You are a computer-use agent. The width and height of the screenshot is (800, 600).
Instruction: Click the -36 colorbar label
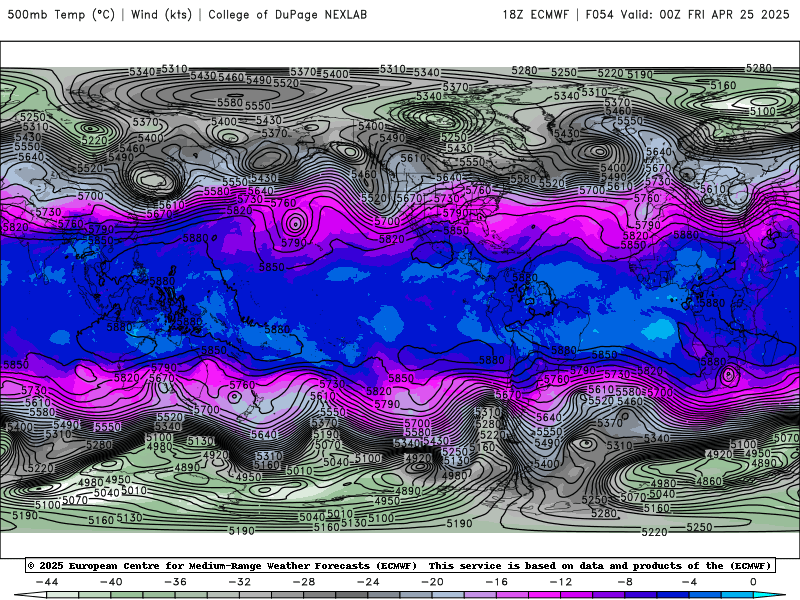coord(176,582)
